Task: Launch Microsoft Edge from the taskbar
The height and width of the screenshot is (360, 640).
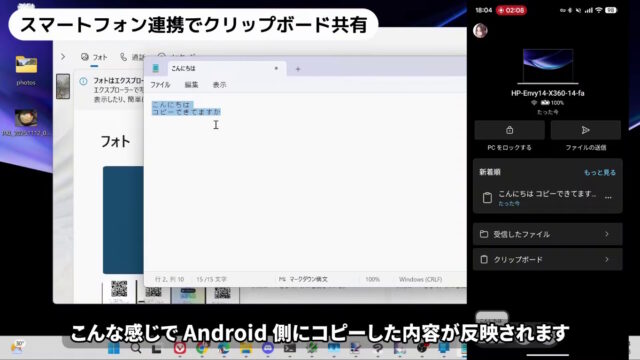Action: click(x=224, y=348)
